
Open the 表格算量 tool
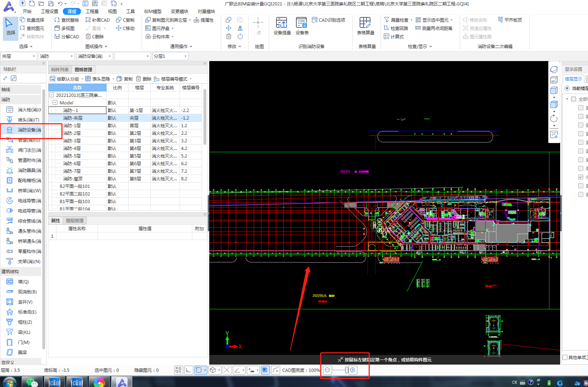(365, 26)
